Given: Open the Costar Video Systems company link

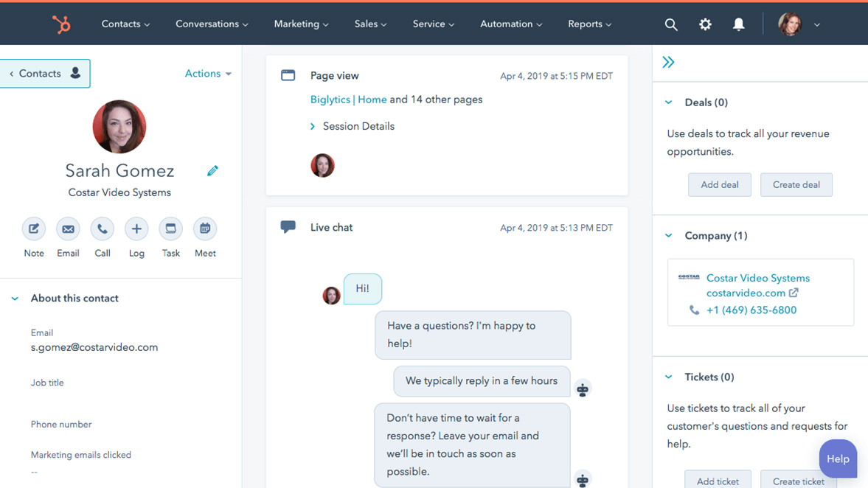Looking at the screenshot, I should click(x=757, y=278).
